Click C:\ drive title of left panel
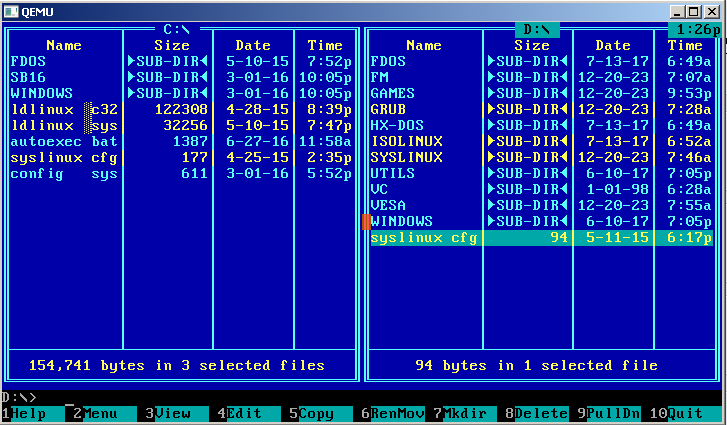727x425 pixels. pos(177,30)
